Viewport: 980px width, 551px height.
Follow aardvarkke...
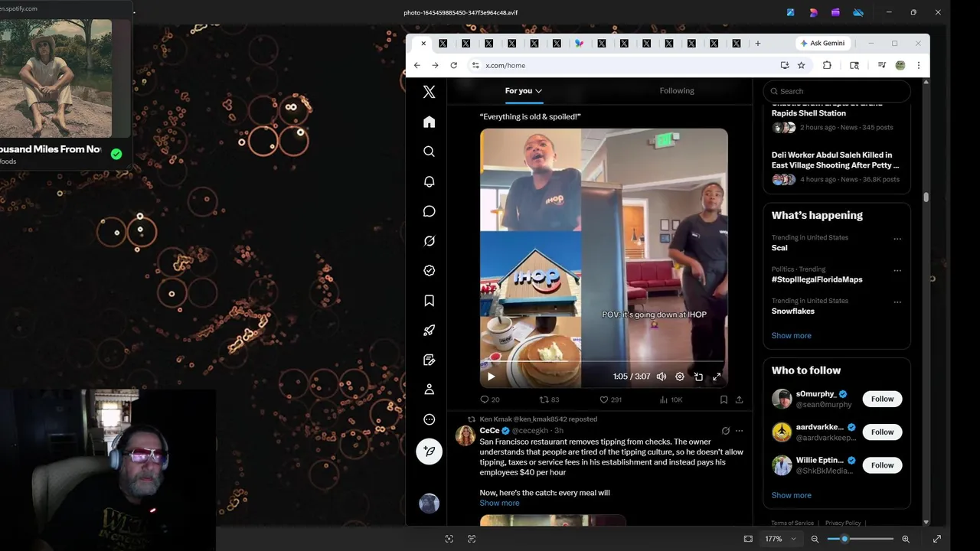pos(882,432)
